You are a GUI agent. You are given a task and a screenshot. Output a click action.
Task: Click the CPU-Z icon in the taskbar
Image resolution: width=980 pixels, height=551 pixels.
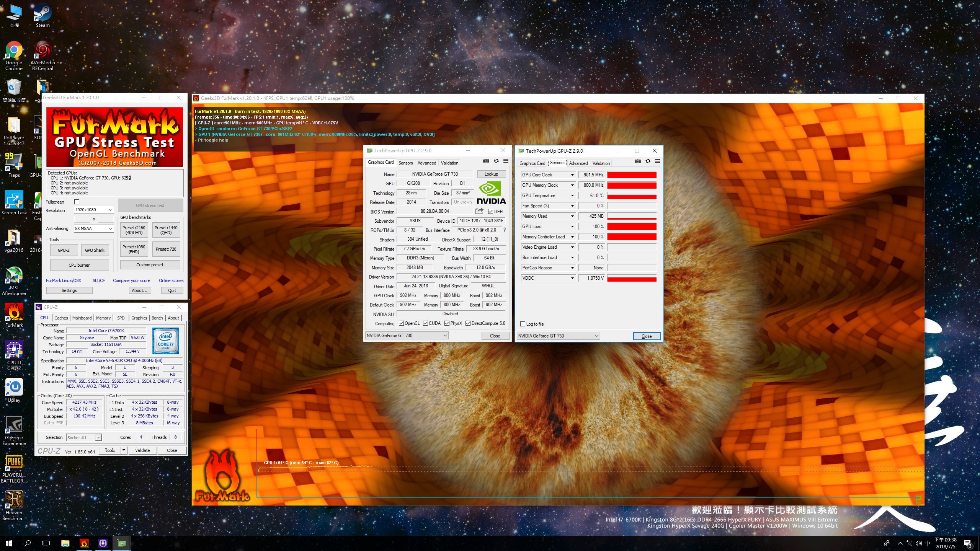[x=103, y=543]
